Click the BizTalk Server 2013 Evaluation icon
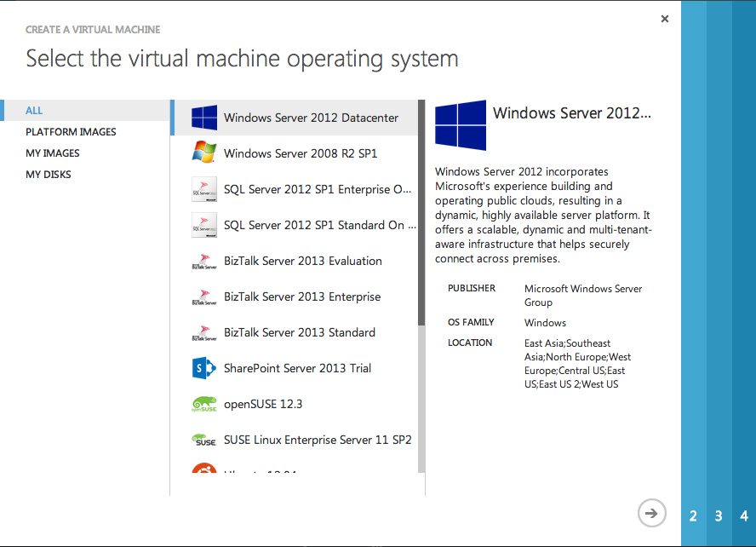 click(204, 261)
